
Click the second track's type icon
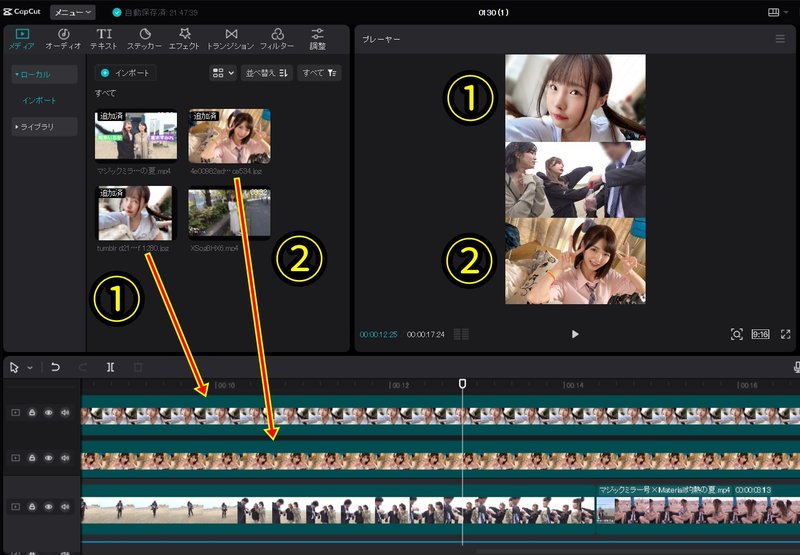[15, 458]
